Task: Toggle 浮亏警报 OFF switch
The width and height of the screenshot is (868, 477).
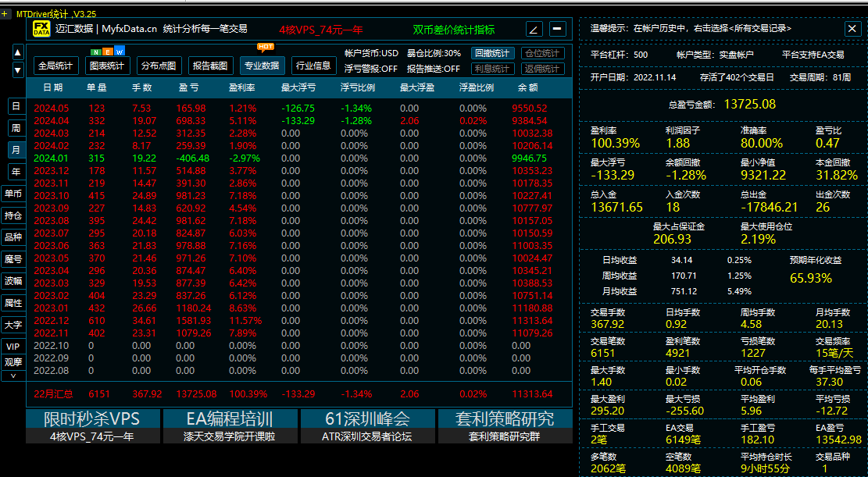Action: coord(371,69)
